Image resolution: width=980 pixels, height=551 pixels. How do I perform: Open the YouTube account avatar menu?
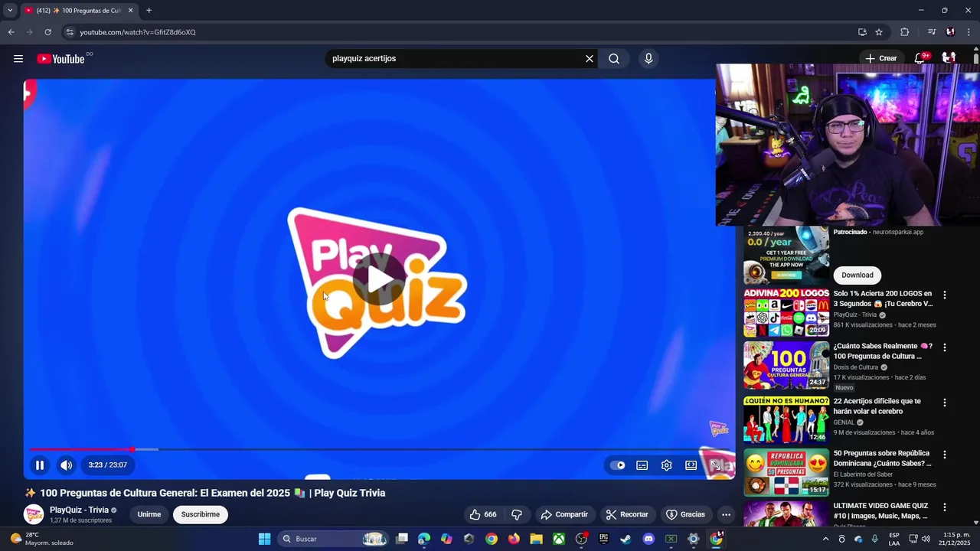click(x=949, y=58)
